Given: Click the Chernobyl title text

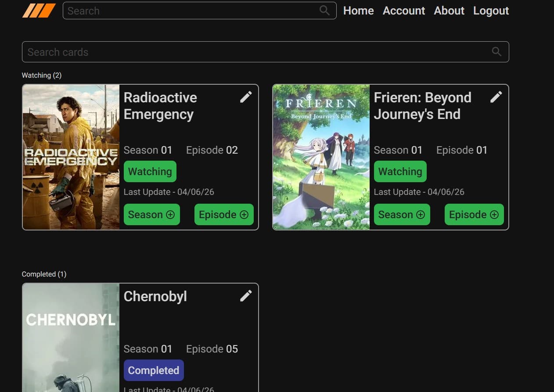Looking at the screenshot, I should pos(155,297).
